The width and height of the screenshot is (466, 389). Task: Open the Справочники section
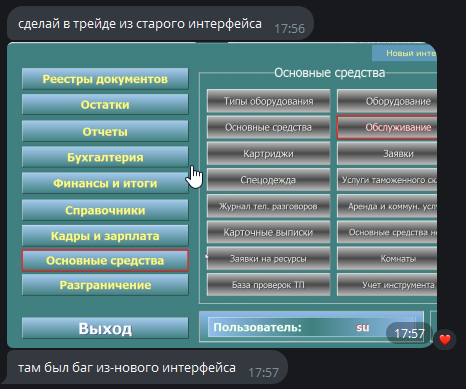click(x=105, y=210)
